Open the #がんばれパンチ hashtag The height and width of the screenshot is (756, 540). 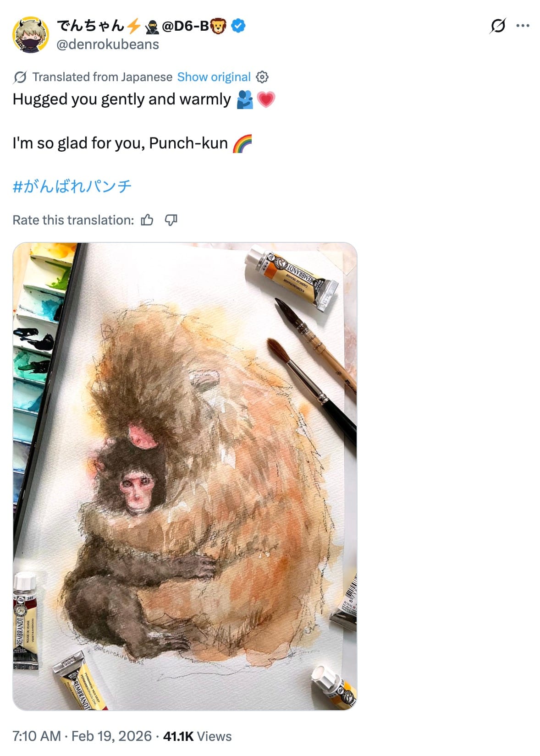pyautogui.click(x=72, y=186)
